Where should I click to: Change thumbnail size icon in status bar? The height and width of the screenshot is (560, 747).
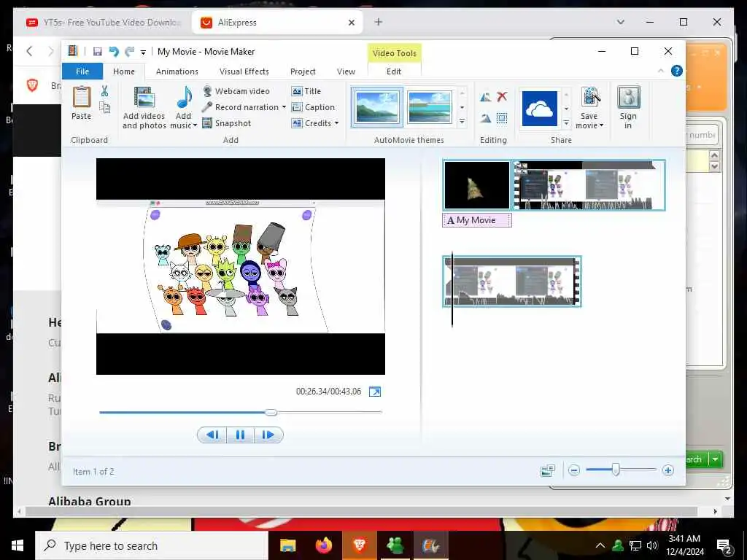click(x=548, y=470)
